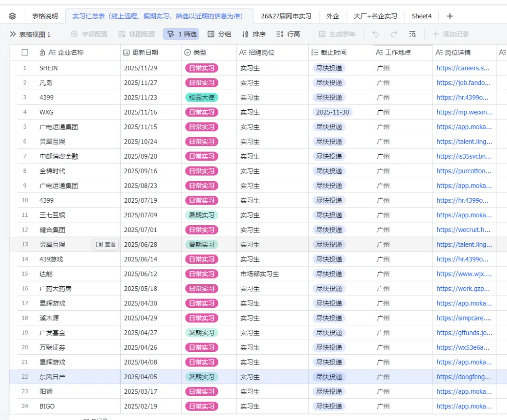
Task: Add a new sheet with plus icon
Action: [x=450, y=16]
